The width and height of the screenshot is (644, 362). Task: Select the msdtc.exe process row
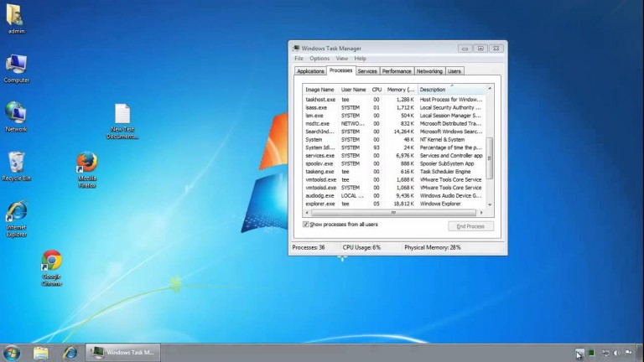(x=394, y=123)
